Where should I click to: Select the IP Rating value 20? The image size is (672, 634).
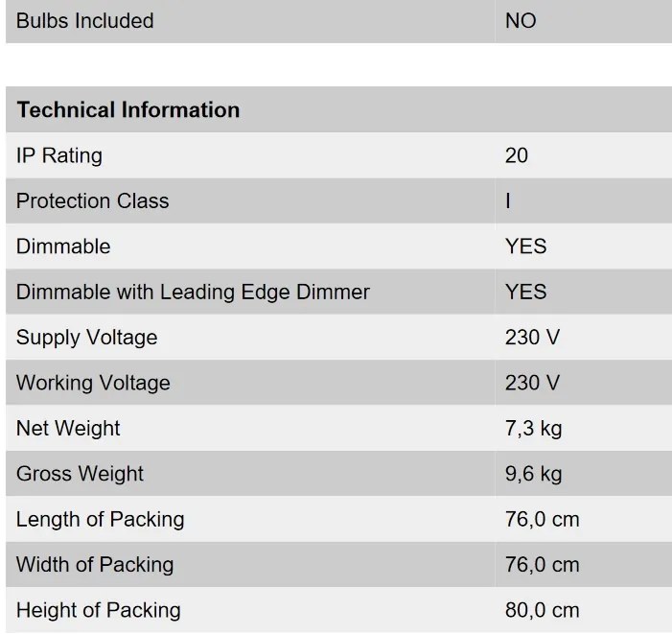517,155
